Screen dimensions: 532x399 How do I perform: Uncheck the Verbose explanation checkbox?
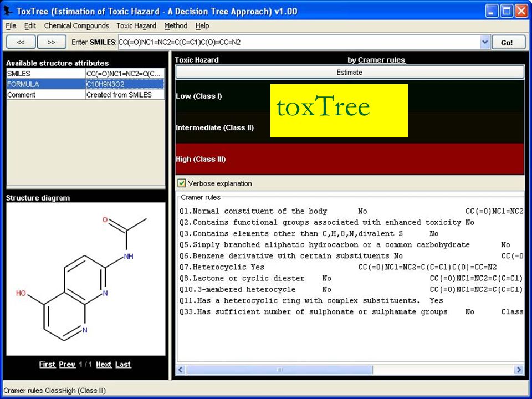coord(182,183)
